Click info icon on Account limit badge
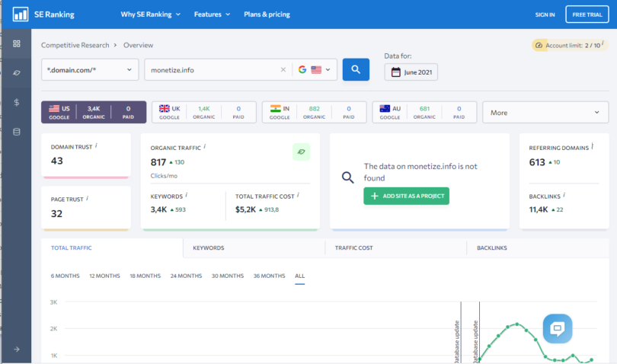 603,43
